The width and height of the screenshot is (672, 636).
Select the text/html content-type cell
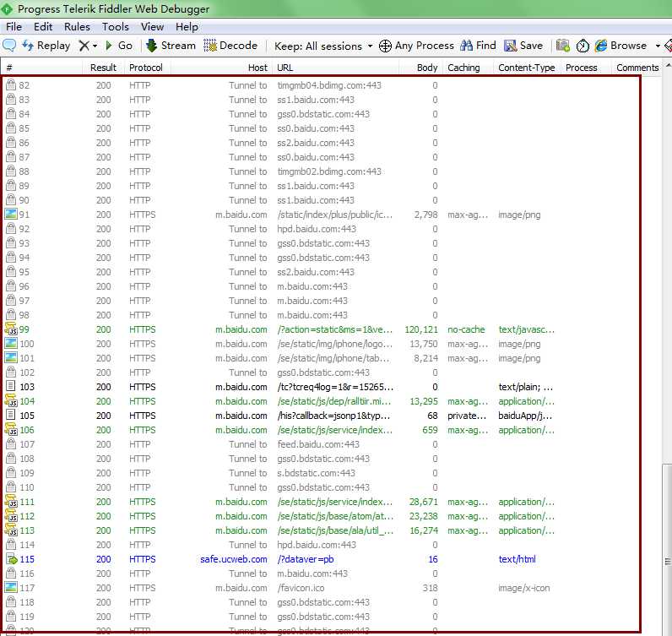tap(517, 559)
